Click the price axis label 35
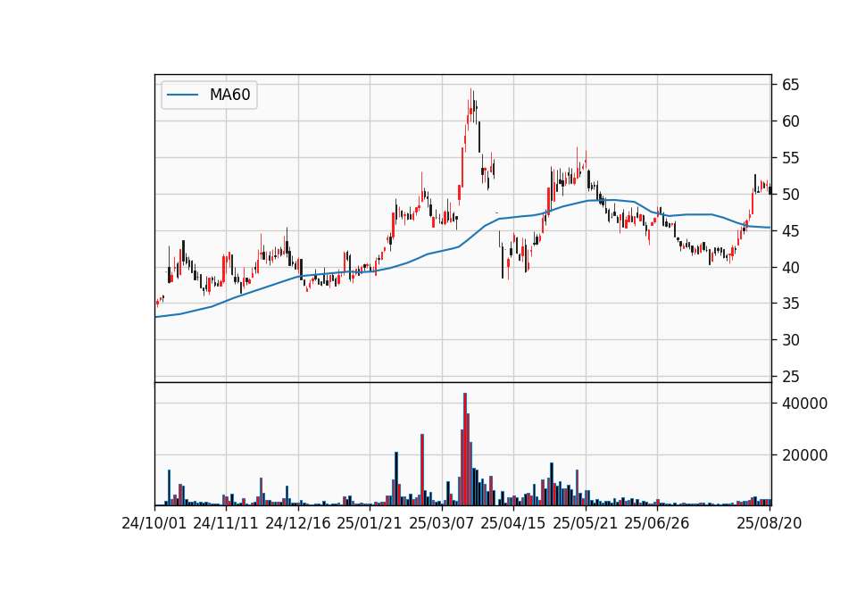857x616 pixels. [791, 304]
